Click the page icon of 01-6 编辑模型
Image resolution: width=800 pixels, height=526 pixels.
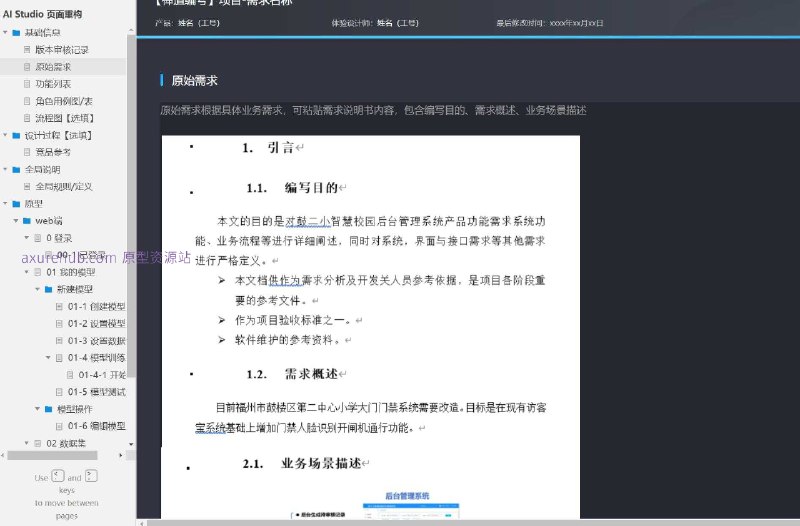pyautogui.click(x=59, y=426)
